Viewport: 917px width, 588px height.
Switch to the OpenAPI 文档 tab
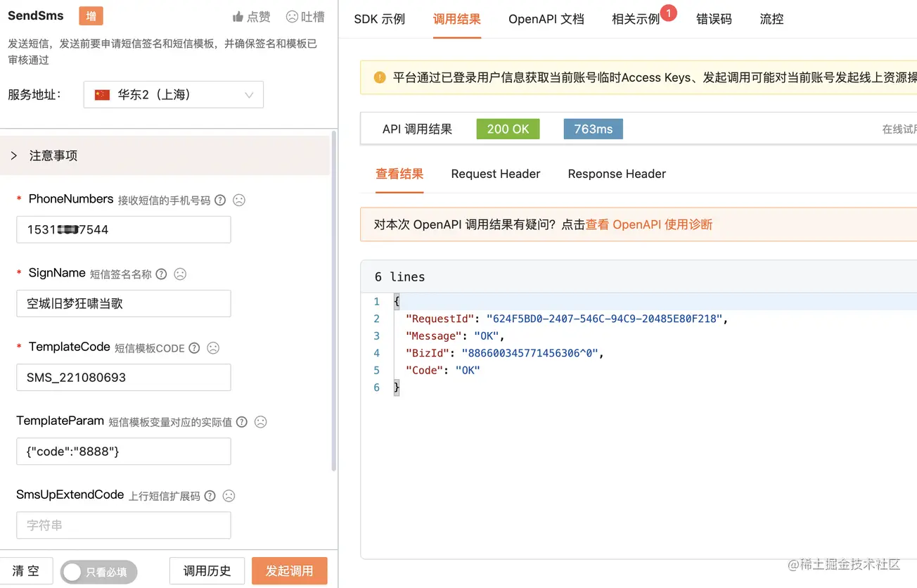click(546, 19)
